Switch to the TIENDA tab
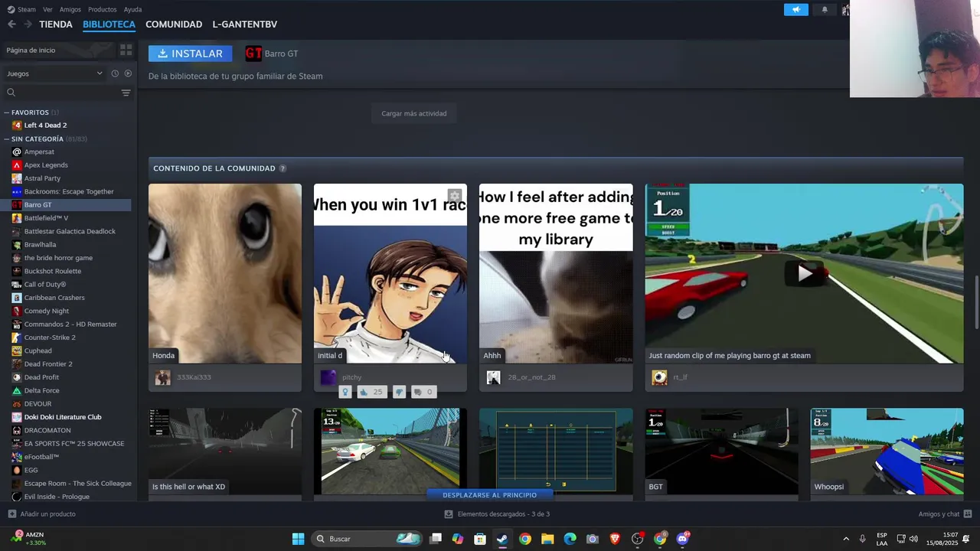This screenshot has width=980, height=551. point(56,24)
